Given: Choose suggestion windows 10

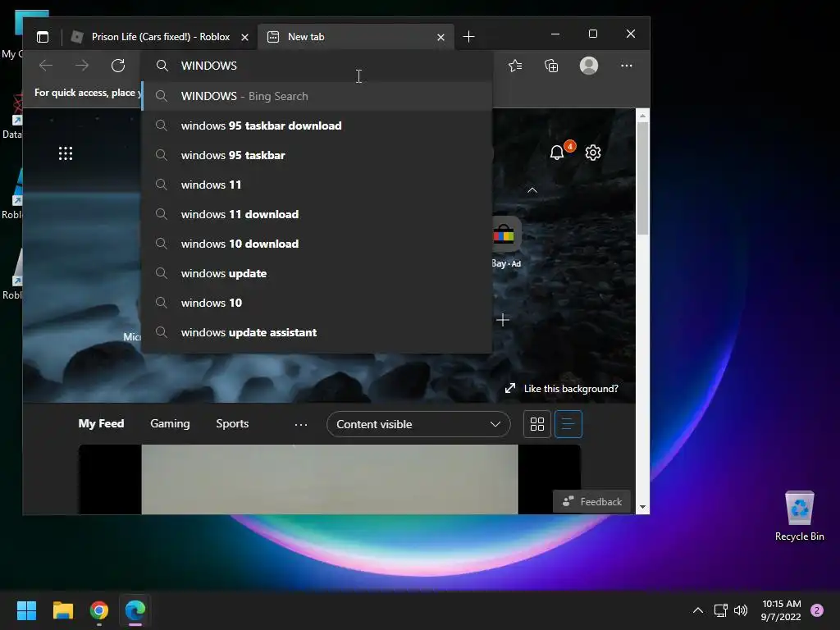Looking at the screenshot, I should pyautogui.click(x=317, y=302).
